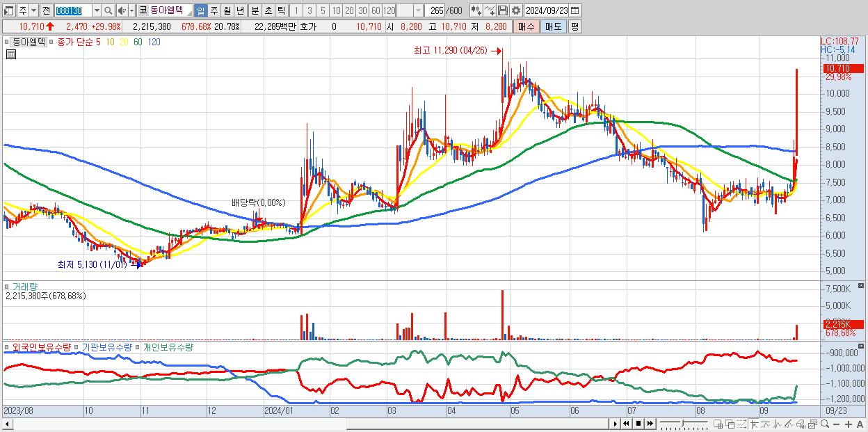Click the add chart pane icon
Viewport: 868px width, 432px height.
click(x=718, y=424)
